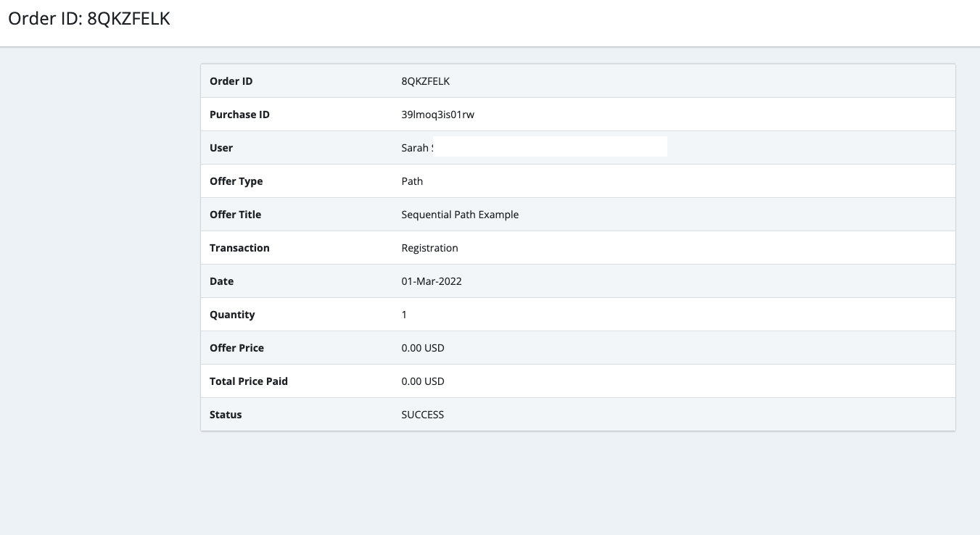Click the date value 01-Mar-2022

(431, 281)
